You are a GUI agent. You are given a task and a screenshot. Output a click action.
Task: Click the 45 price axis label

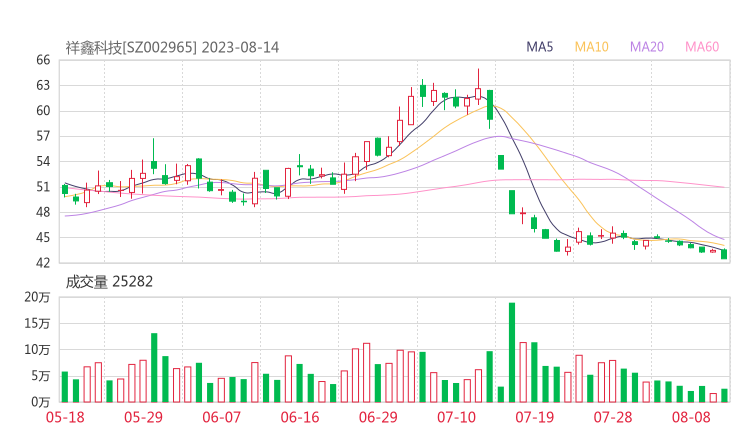click(43, 237)
